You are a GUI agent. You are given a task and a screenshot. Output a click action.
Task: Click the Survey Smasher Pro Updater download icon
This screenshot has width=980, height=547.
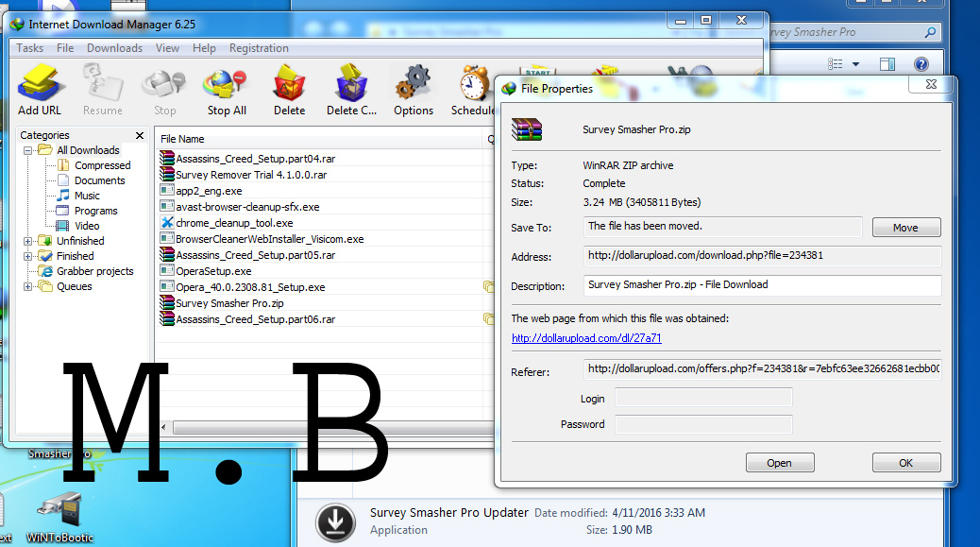pos(335,521)
